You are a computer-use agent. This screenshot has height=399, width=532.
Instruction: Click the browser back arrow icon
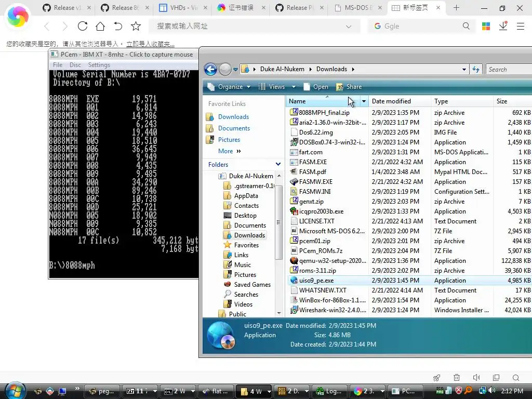click(47, 26)
